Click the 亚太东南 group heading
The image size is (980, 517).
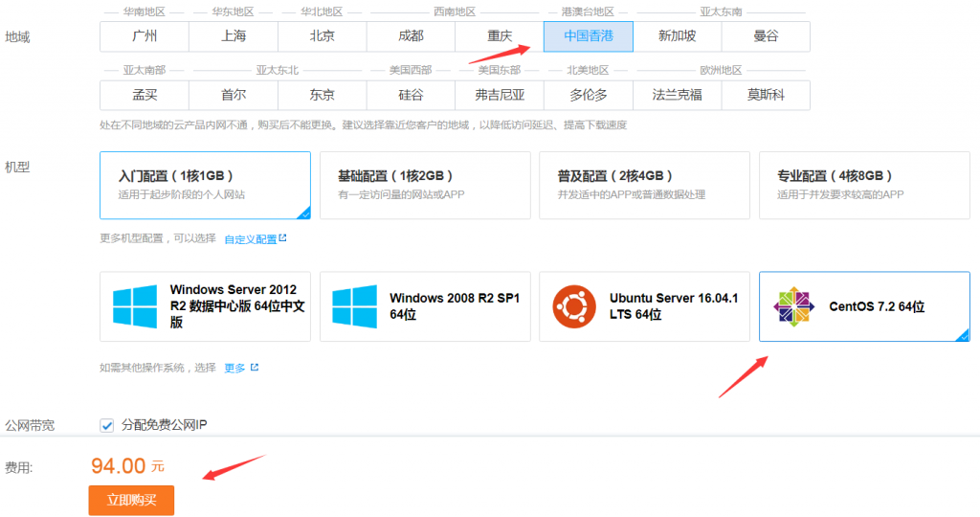pos(721,11)
